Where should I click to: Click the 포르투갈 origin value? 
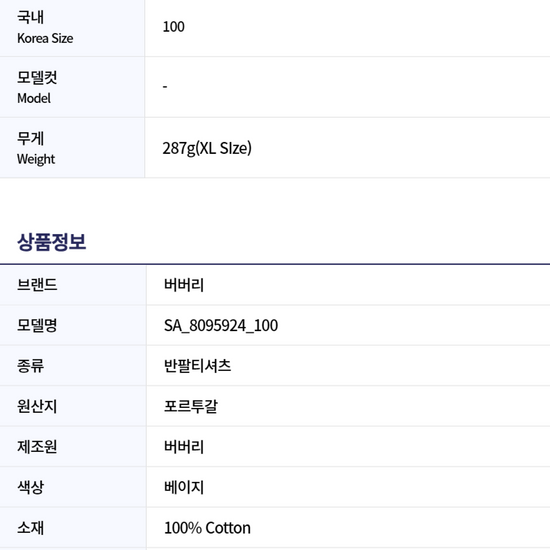click(x=191, y=406)
